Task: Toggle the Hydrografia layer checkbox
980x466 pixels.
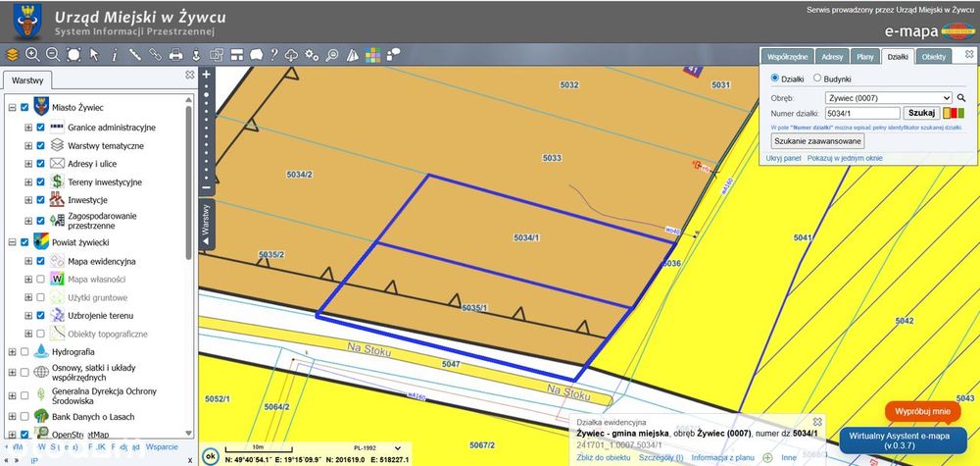Action: pyautogui.click(x=24, y=351)
